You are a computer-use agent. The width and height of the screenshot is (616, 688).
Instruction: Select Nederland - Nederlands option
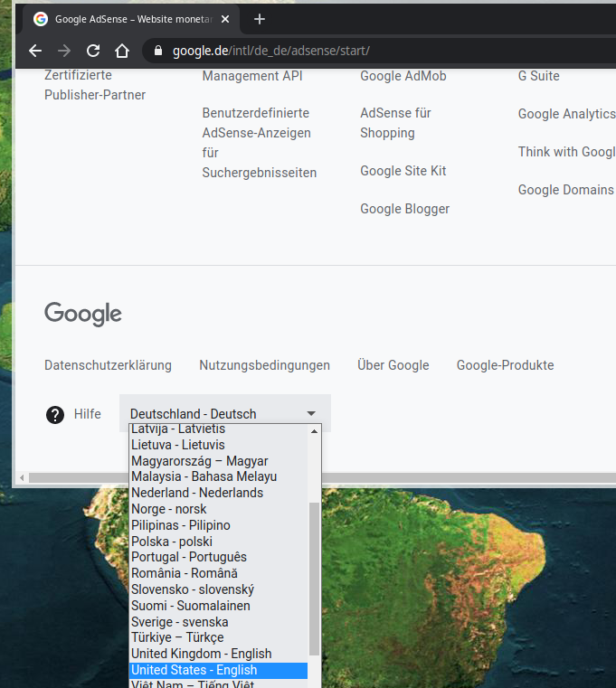(219, 493)
